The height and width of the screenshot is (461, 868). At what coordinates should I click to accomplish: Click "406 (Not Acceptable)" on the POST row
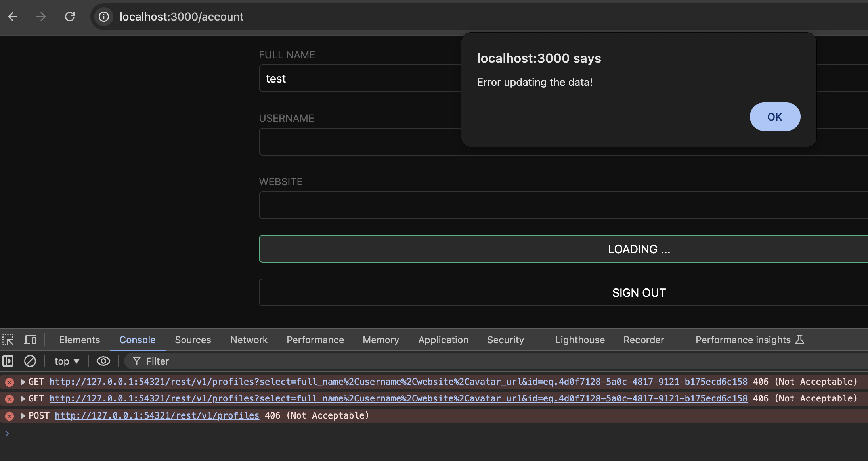[x=317, y=416]
